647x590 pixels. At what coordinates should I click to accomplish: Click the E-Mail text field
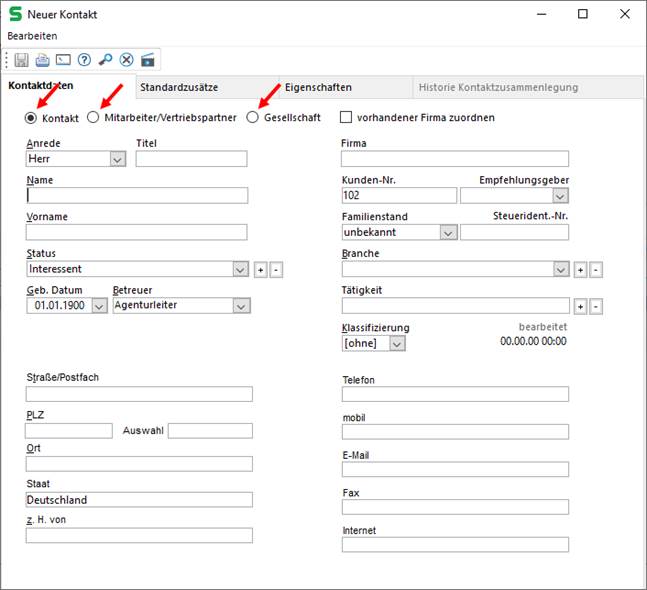[x=455, y=469]
